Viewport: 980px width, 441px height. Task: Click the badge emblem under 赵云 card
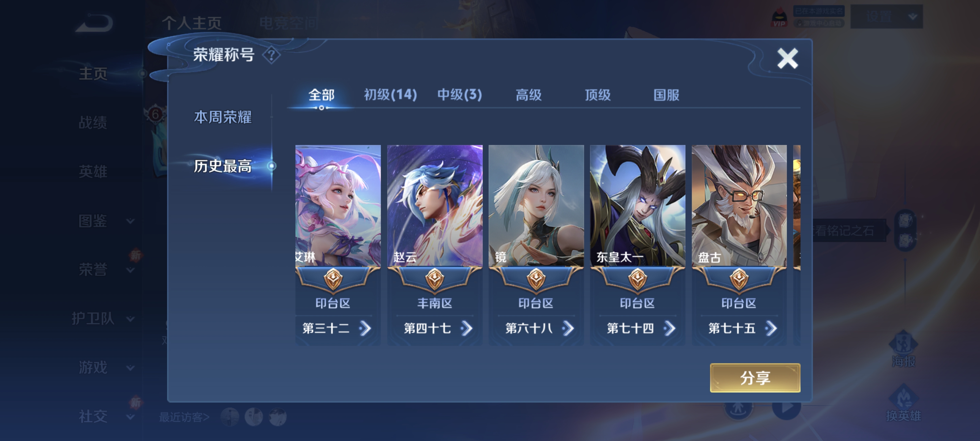(x=435, y=279)
